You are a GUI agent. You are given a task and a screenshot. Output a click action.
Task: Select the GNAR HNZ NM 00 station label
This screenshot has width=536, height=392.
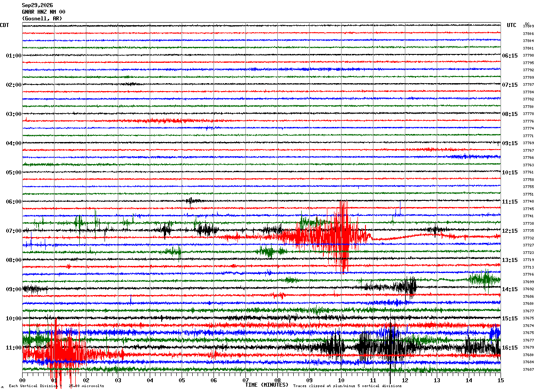43,12
